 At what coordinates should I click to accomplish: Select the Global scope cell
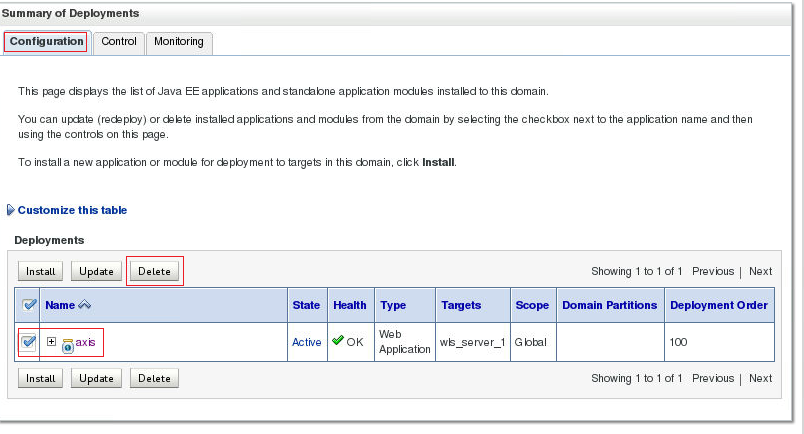coord(531,342)
